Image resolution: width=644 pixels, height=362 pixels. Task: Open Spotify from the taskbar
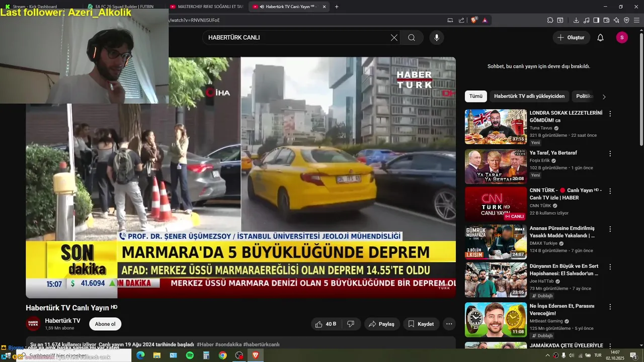click(190, 355)
